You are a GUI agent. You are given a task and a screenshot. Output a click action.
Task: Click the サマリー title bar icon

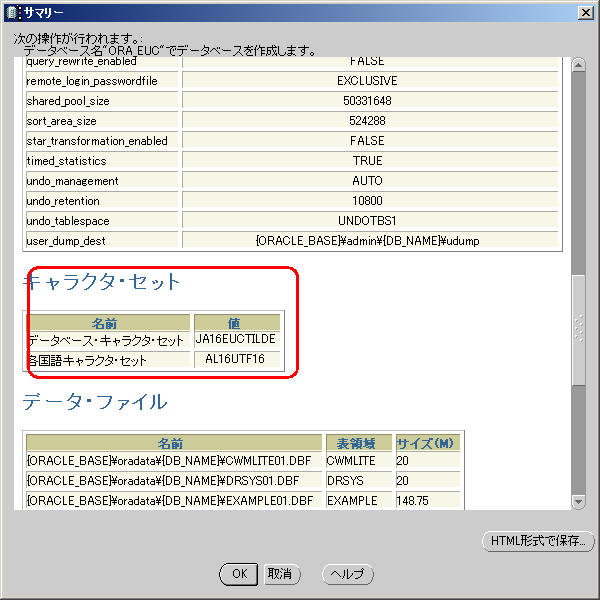12,11
